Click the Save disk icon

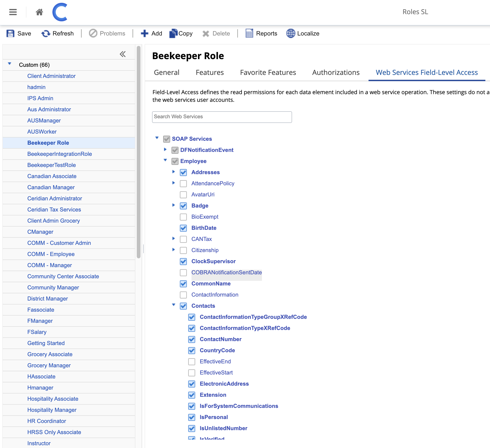(x=10, y=33)
